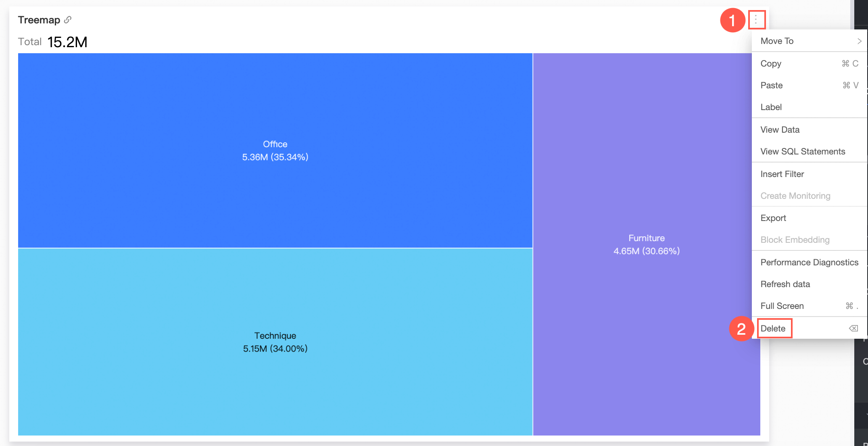Click the three-dot more options icon
Image resolution: width=868 pixels, height=446 pixels.
(x=756, y=19)
